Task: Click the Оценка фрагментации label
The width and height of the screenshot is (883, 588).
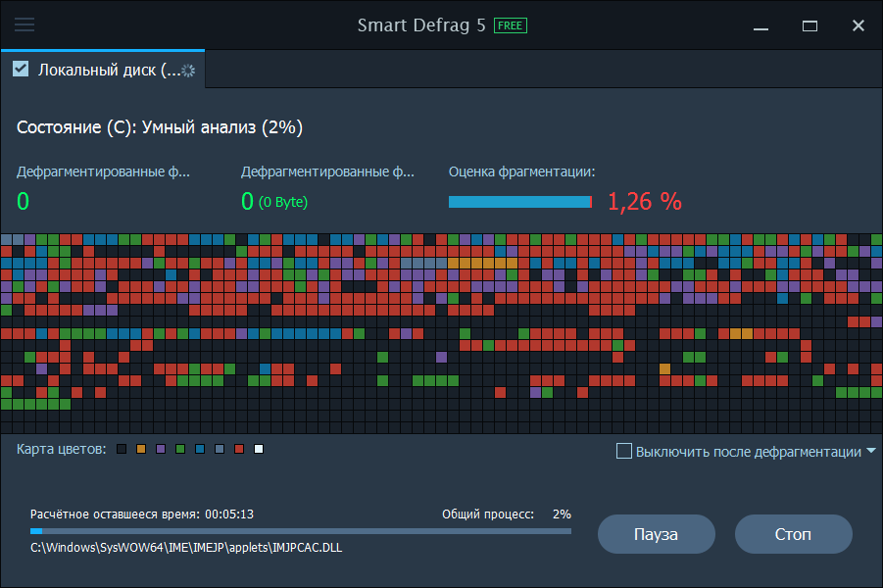Action: click(x=522, y=171)
